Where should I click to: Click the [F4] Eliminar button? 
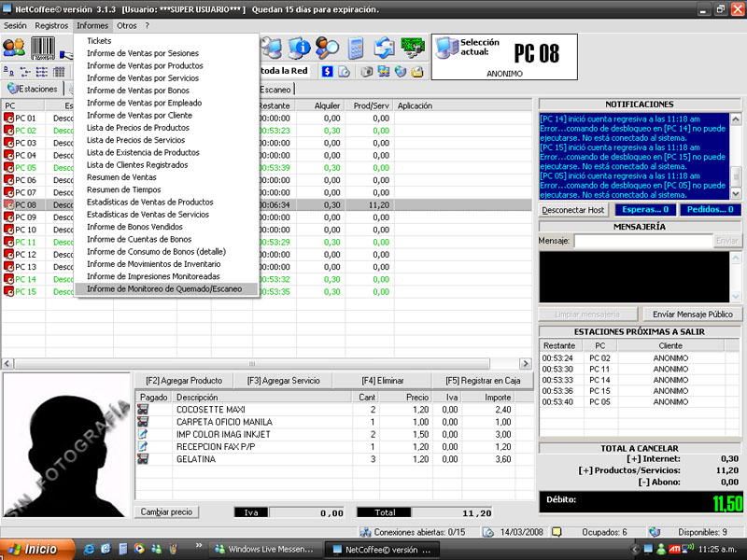point(383,381)
